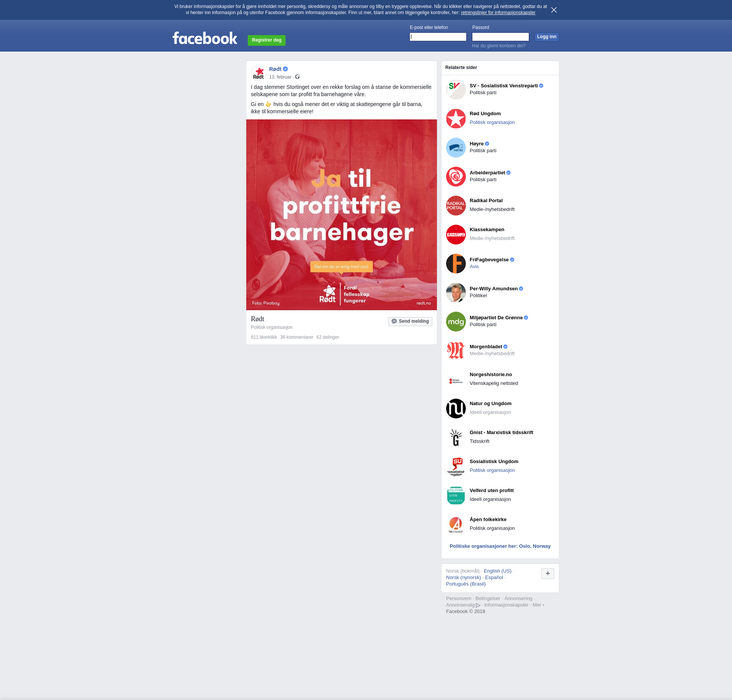Open Sosialistisk Ungdom SU logo

456,467
